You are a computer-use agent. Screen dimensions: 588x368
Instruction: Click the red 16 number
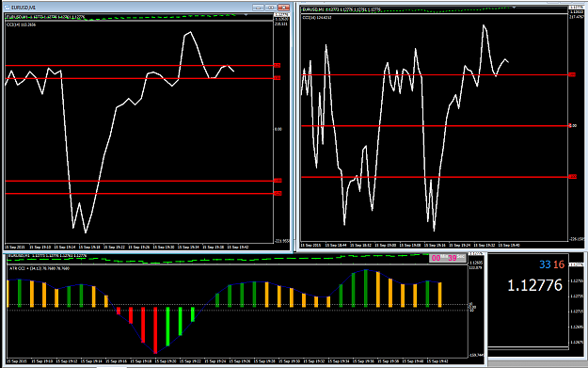coord(559,264)
